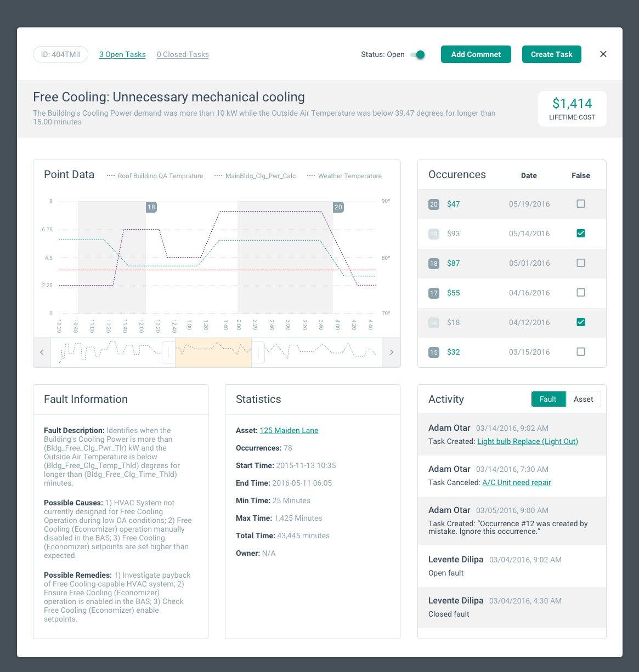Select the Fault tab in Activity

pos(548,399)
